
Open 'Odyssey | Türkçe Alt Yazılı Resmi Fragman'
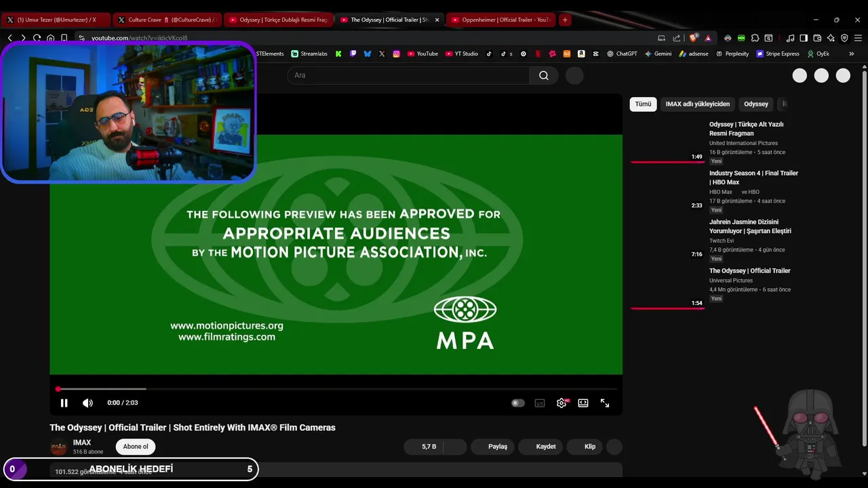coord(746,129)
